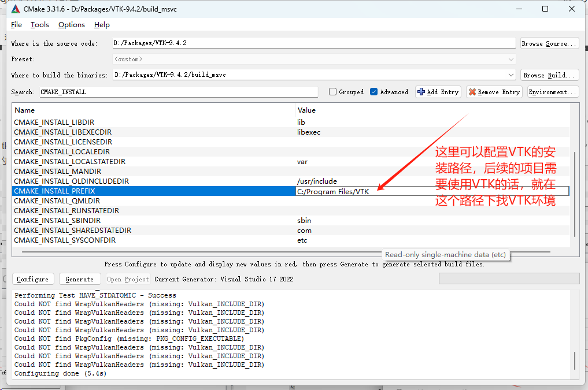Click the progress bar beside the generator label
The width and height of the screenshot is (588, 390).
click(509, 278)
